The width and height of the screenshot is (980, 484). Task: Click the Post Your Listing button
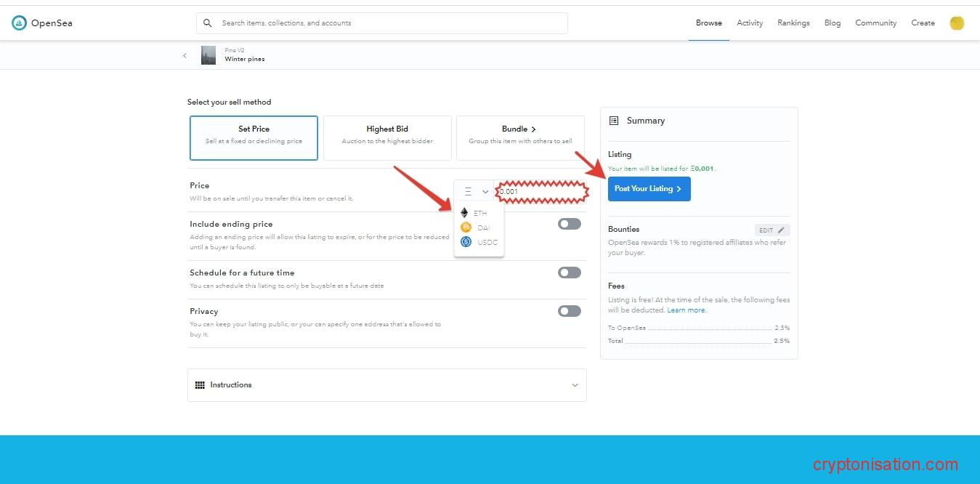point(649,189)
